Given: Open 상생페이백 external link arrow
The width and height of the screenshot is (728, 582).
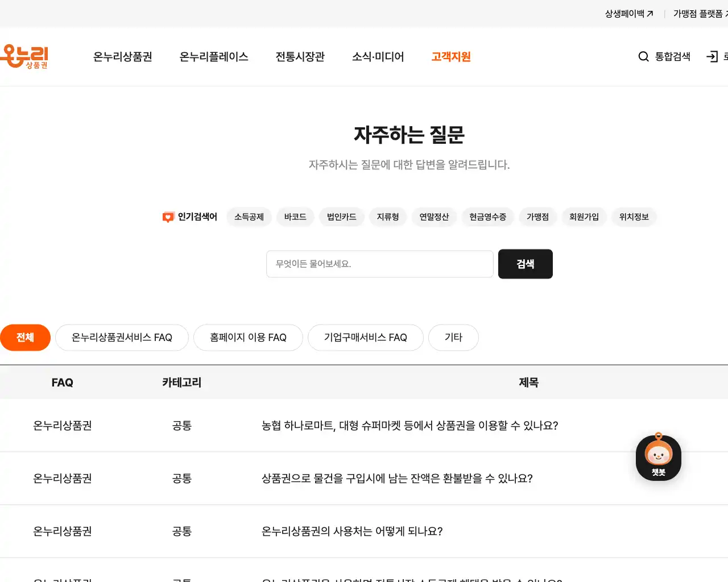Looking at the screenshot, I should pyautogui.click(x=650, y=13).
